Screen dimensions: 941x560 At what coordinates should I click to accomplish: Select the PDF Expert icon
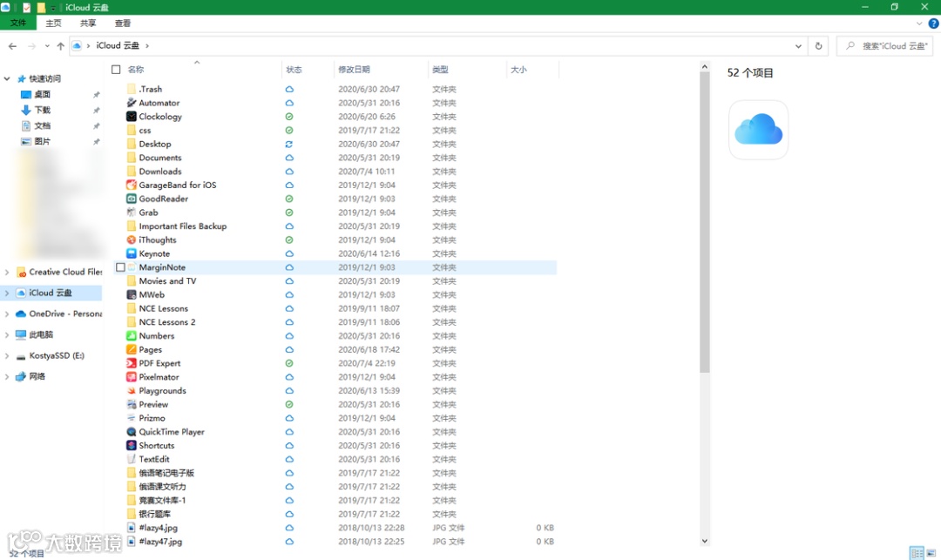coord(132,363)
